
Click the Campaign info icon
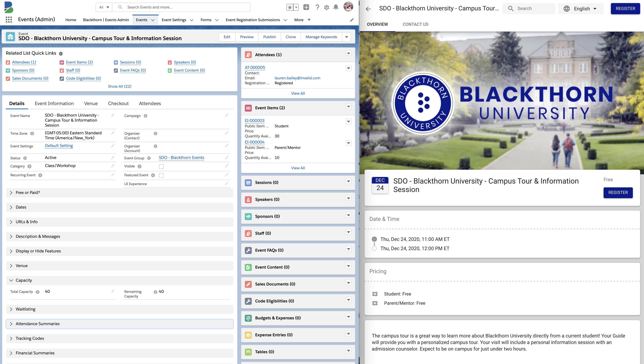tap(145, 116)
